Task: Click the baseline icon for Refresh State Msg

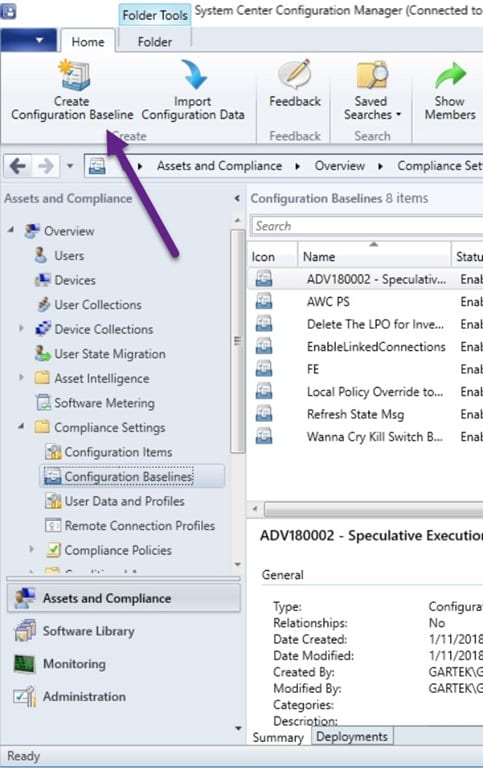Action: point(264,414)
